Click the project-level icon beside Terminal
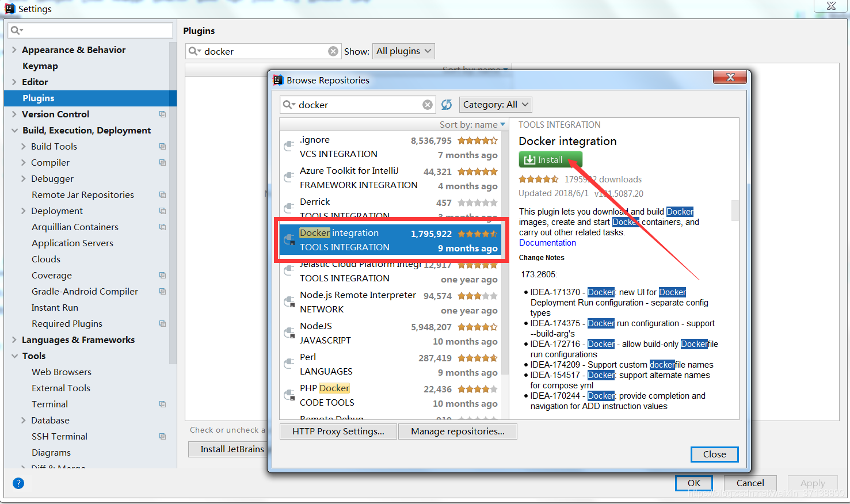 pos(162,404)
